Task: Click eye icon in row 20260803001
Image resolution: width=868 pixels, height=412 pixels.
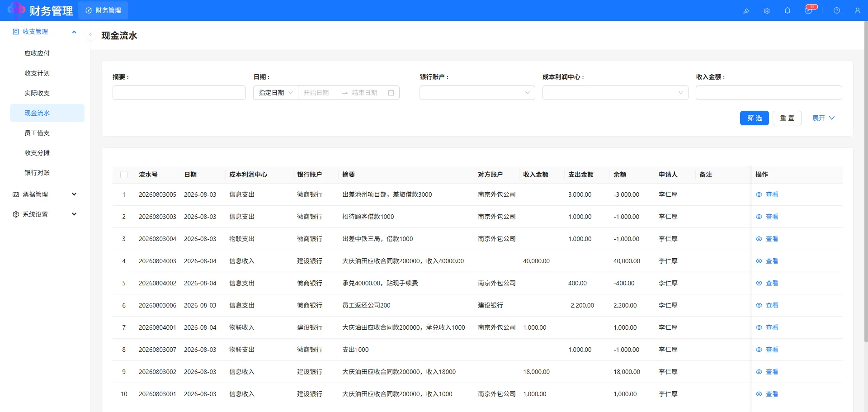Action: click(x=759, y=394)
